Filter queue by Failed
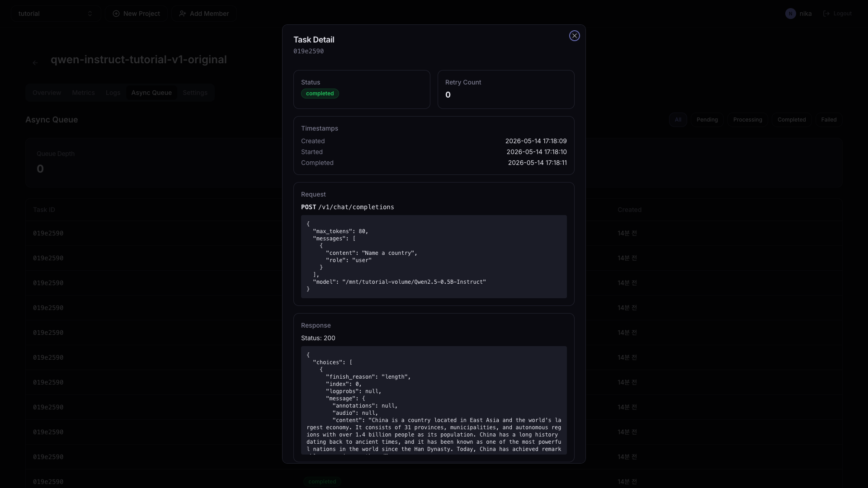The image size is (868, 488). 829,120
